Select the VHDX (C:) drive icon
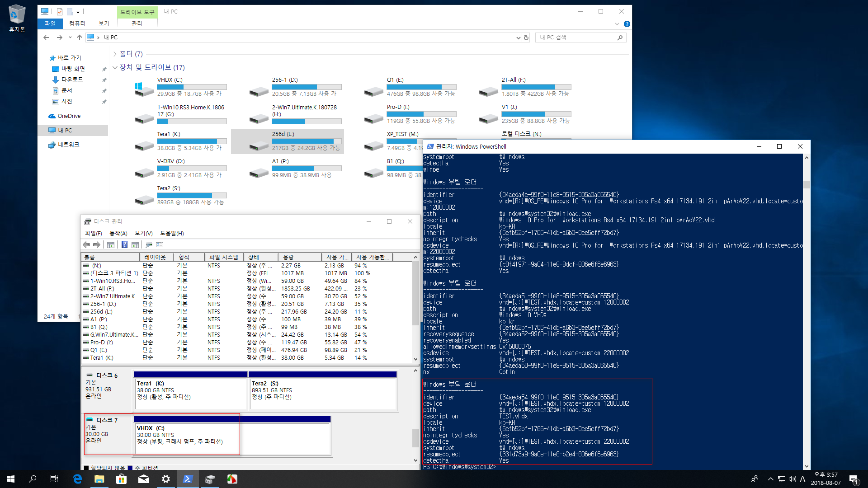868x488 pixels. [x=144, y=89]
